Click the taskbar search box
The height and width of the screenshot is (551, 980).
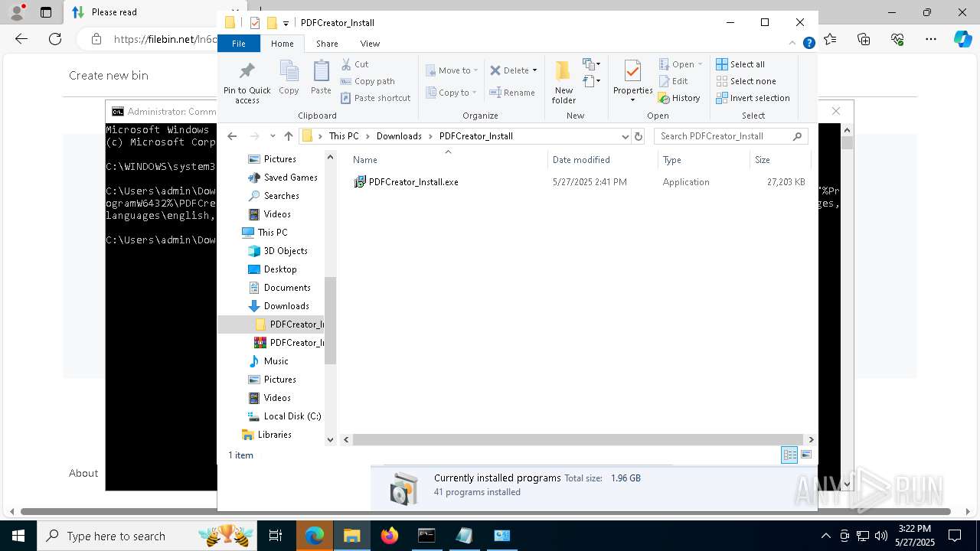pos(146,536)
